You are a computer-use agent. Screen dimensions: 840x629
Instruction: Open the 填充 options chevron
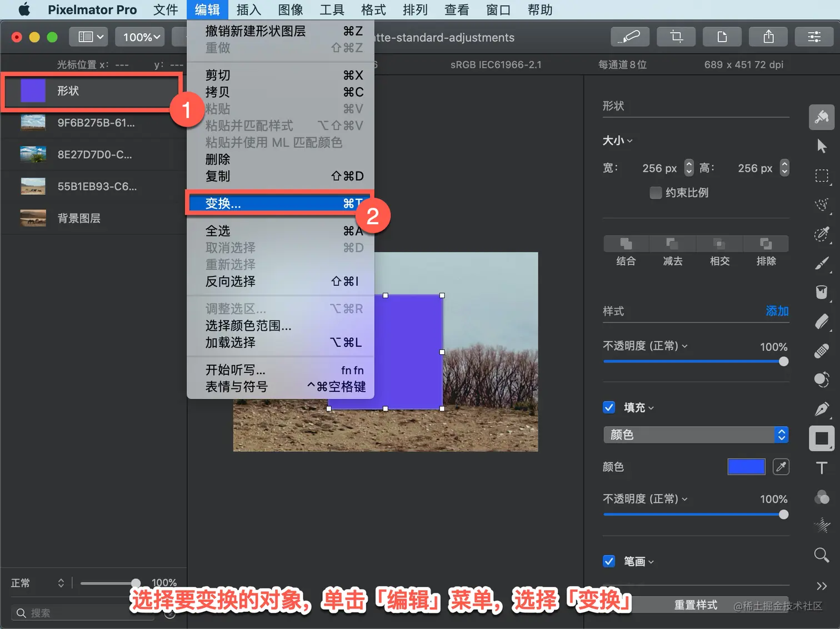pyautogui.click(x=651, y=408)
